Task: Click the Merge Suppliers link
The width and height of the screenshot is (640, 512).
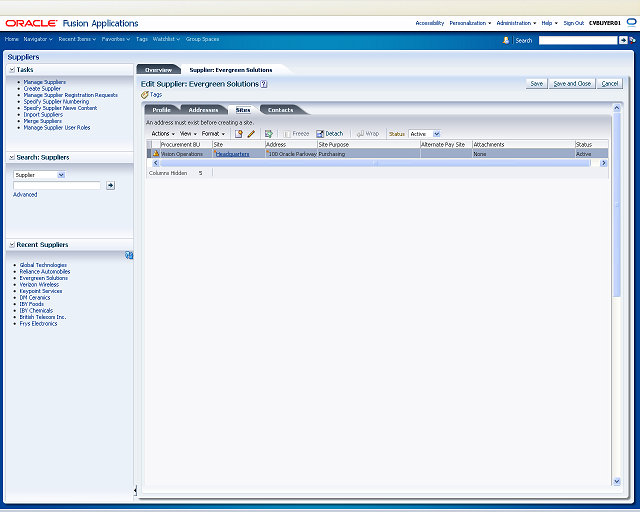Action: tap(42, 121)
